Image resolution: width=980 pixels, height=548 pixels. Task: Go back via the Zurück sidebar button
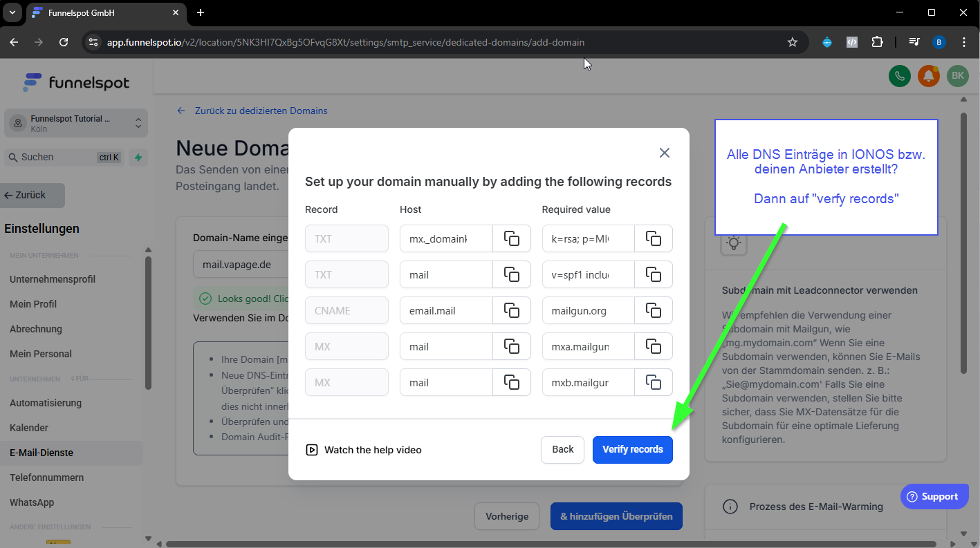[x=33, y=196]
